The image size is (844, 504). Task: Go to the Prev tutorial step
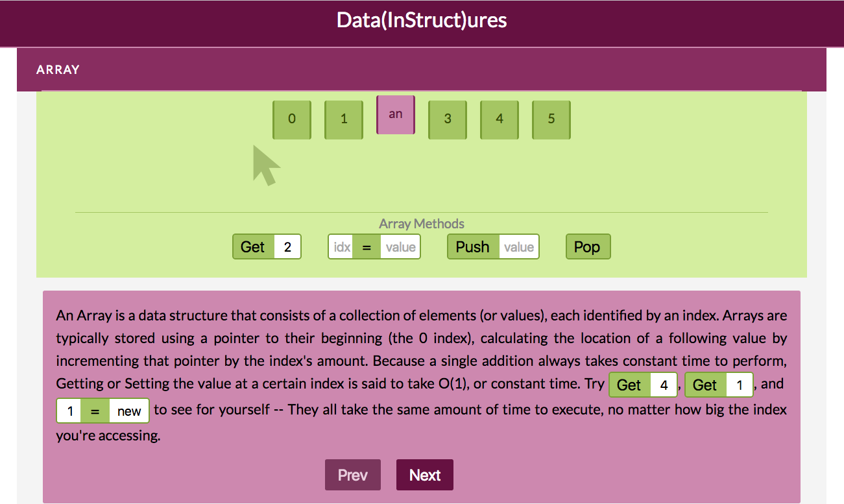pyautogui.click(x=352, y=475)
